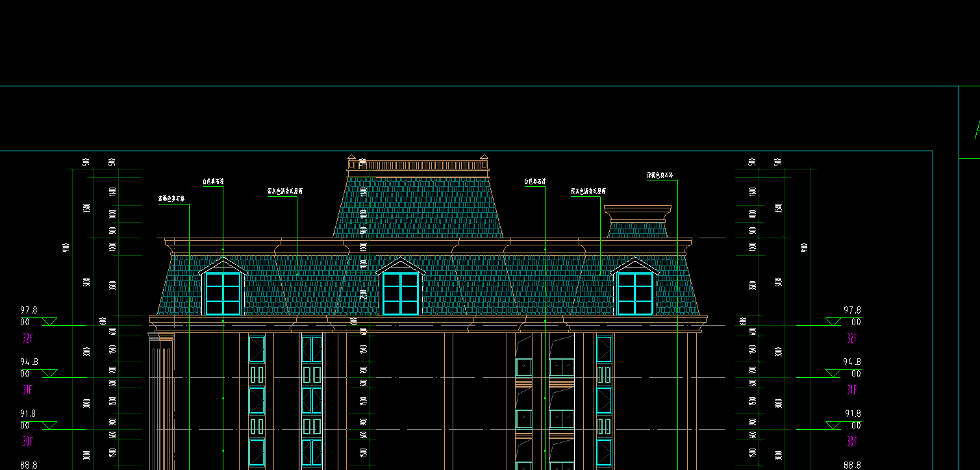Pick the center dormer window on the roof
Screen dimensions: 980x470
(400, 287)
